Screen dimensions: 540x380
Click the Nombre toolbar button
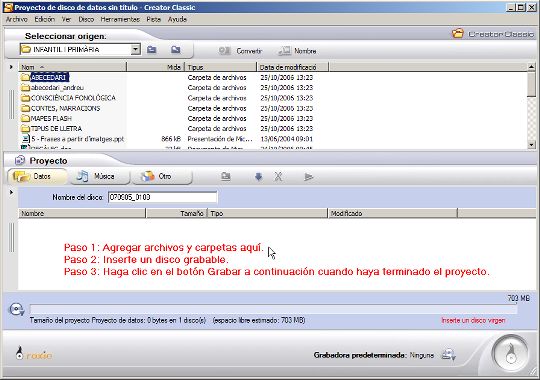297,51
